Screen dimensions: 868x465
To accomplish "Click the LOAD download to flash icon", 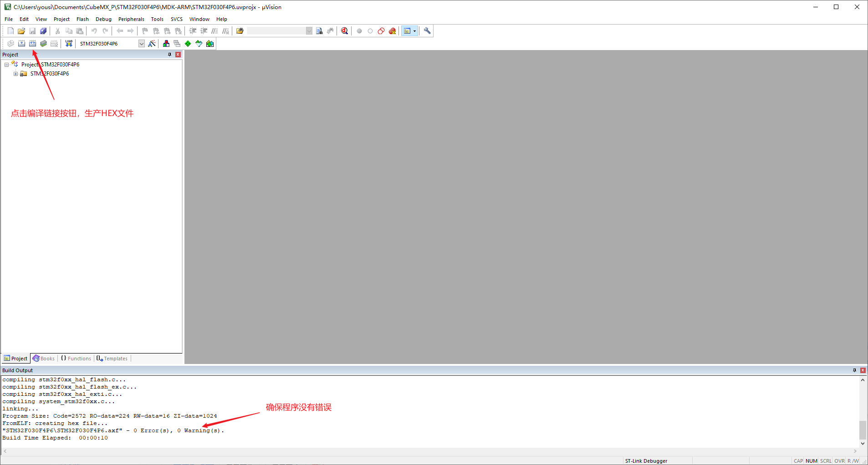I will click(69, 44).
